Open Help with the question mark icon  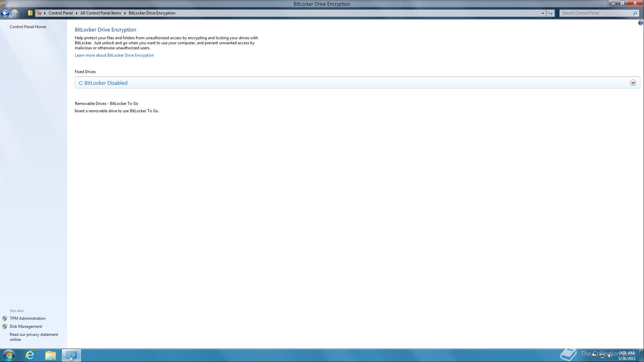tap(640, 23)
